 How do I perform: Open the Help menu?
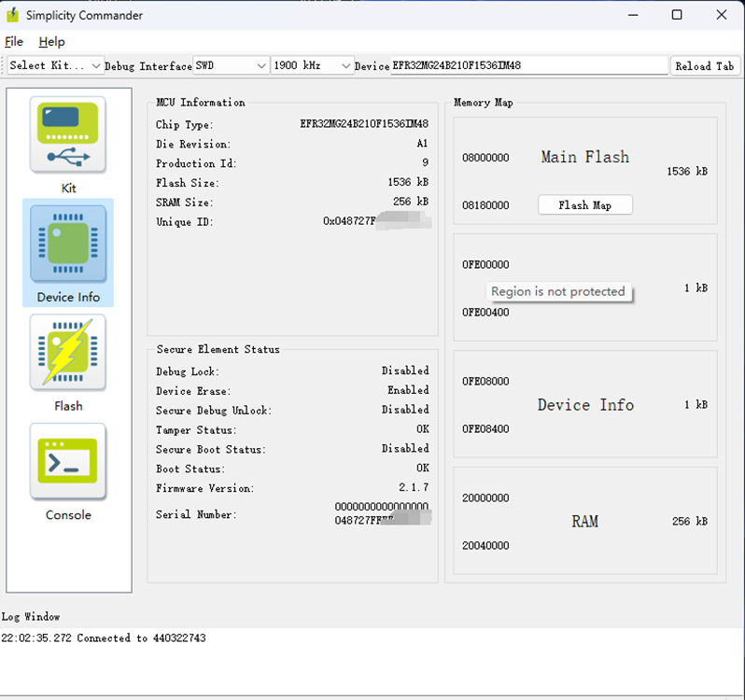coord(51,42)
